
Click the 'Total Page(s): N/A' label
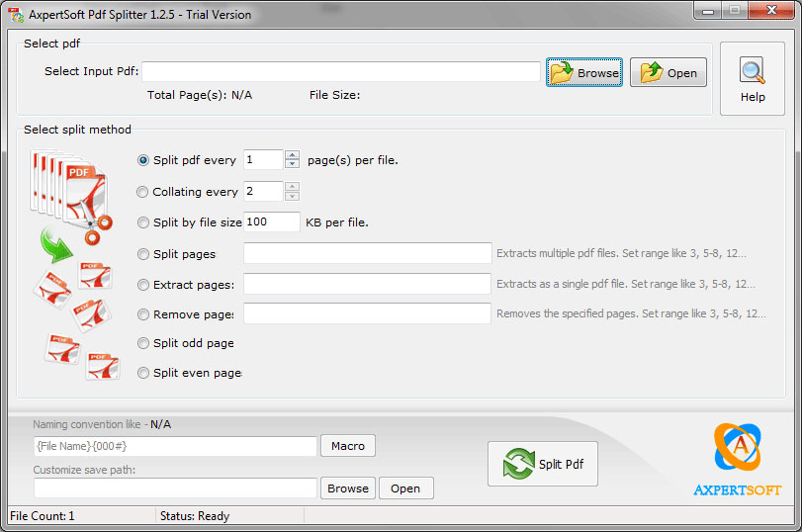pyautogui.click(x=200, y=95)
